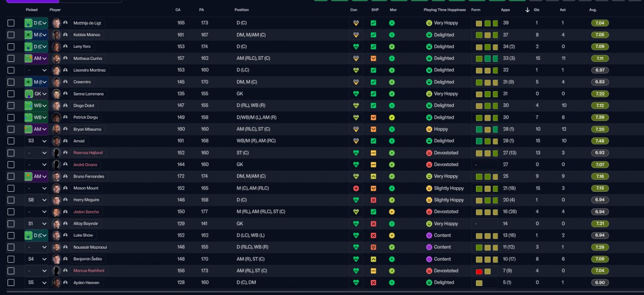The width and height of the screenshot is (644, 295).
Task: Click profile info icon beside Kobbie Mainoo
Action: click(x=65, y=35)
